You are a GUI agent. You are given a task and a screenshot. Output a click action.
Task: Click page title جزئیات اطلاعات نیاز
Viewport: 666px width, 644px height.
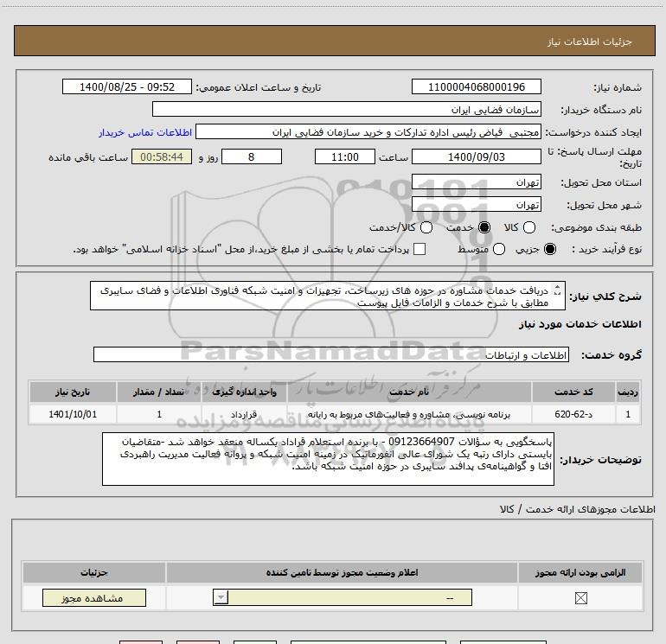(x=590, y=41)
